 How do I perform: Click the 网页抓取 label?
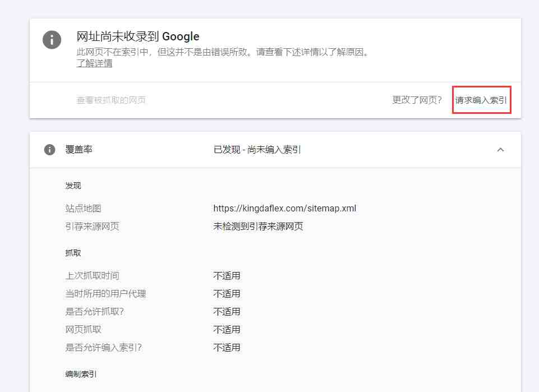pos(83,330)
